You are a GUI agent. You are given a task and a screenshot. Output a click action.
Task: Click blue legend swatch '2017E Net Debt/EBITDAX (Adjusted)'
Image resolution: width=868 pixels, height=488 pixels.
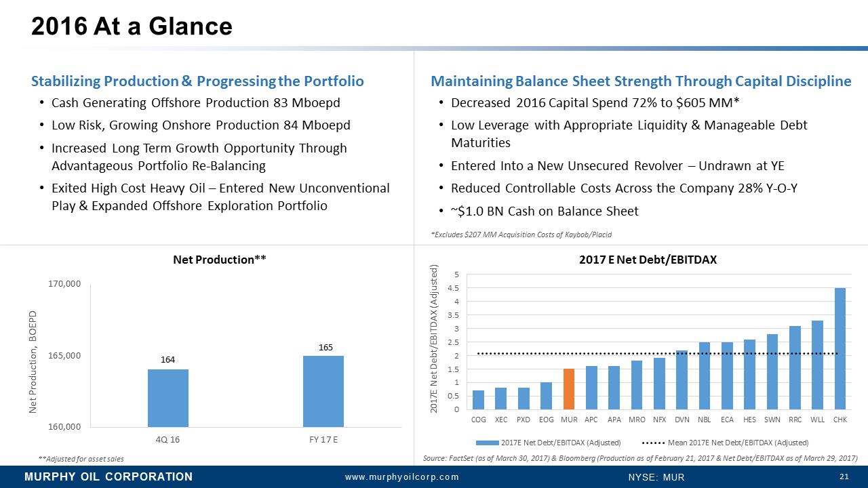[x=488, y=443]
